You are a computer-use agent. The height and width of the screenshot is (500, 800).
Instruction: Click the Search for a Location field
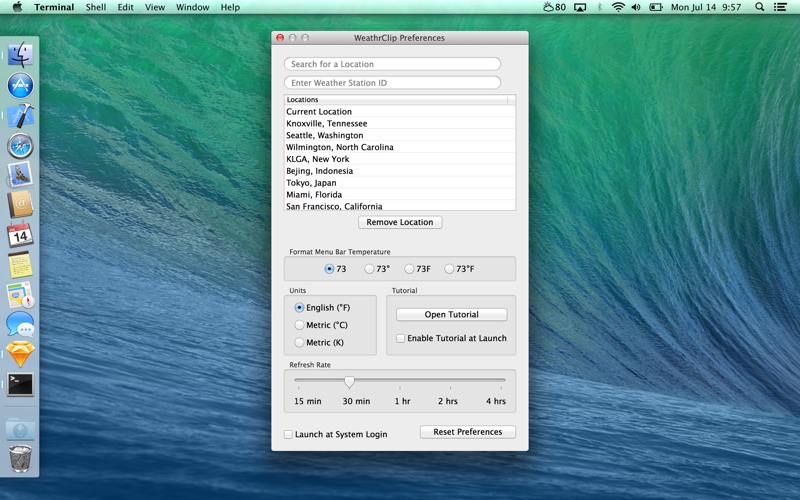[x=392, y=64]
